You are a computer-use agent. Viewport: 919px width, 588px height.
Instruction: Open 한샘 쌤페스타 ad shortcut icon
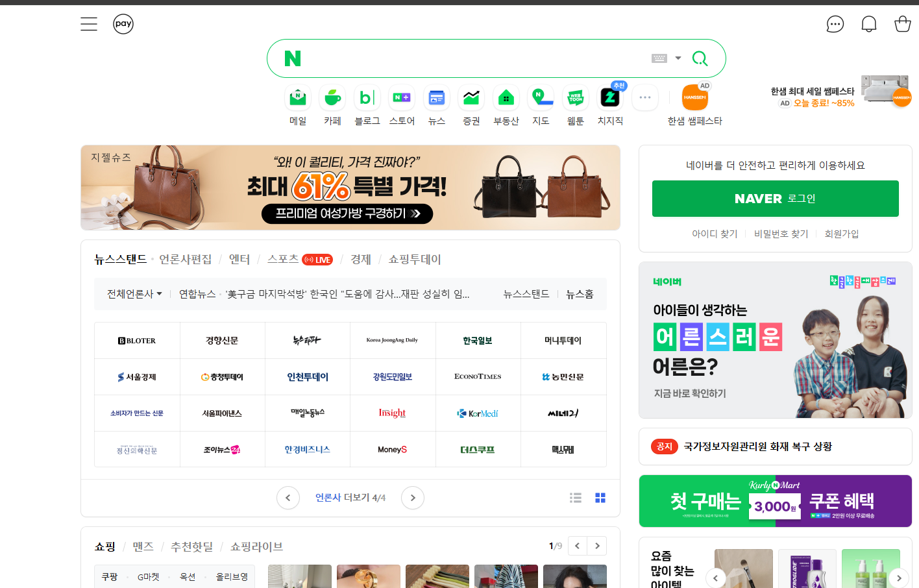click(695, 98)
